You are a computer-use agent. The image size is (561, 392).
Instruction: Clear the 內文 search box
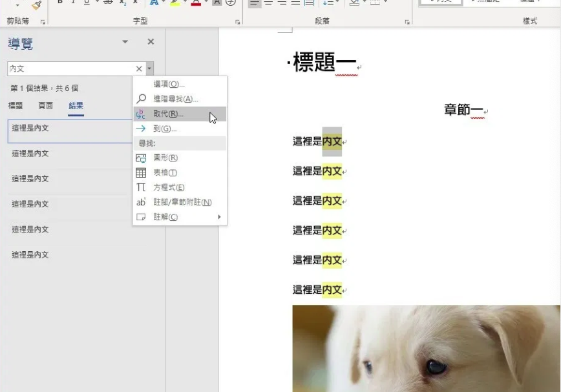[x=139, y=68]
